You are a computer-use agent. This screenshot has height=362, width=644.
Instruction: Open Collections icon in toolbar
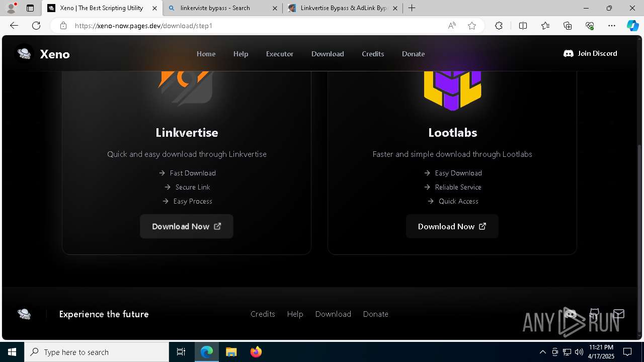(568, 26)
